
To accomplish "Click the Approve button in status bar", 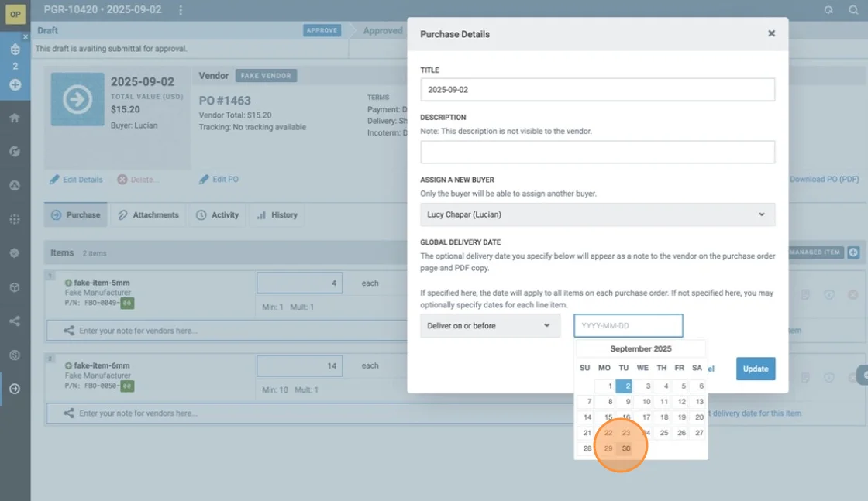I will 322,30.
